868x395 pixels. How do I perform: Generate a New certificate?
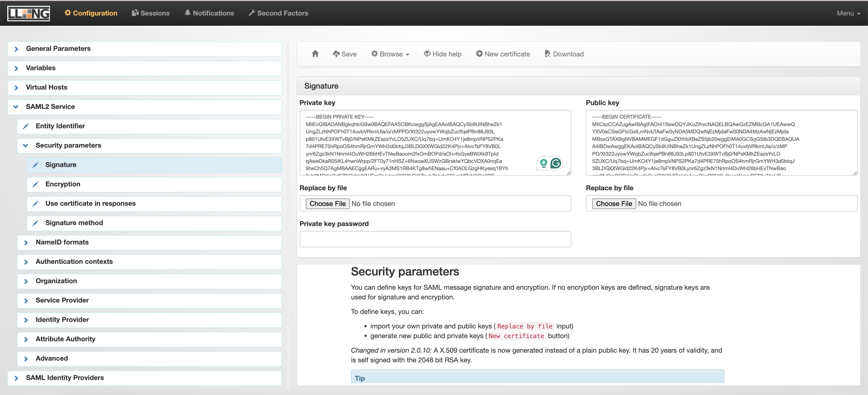tap(503, 54)
